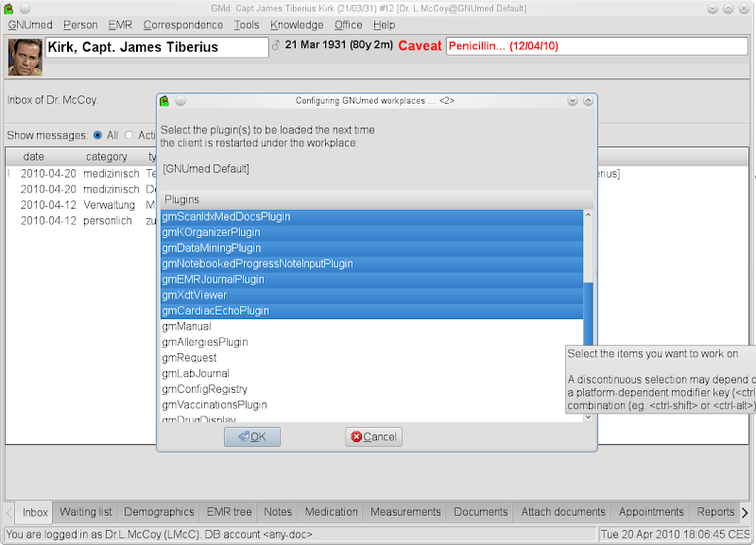The width and height of the screenshot is (756, 545).
Task: Open the Correspondence menu
Action: [x=183, y=26]
